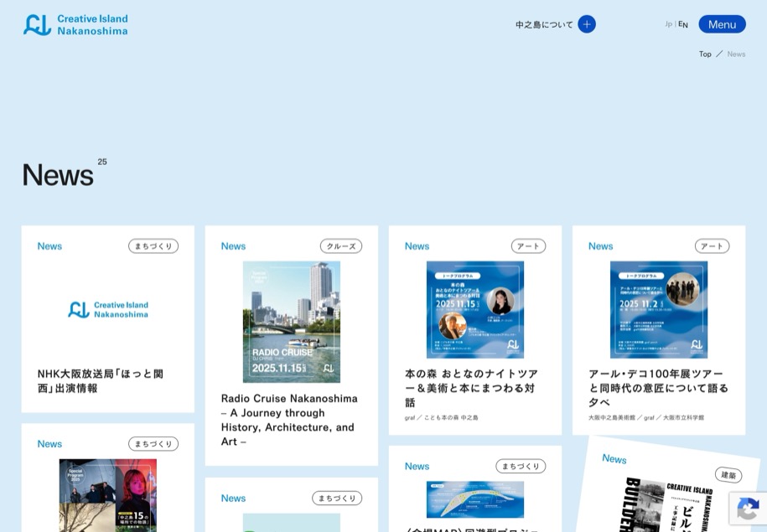The image size is (767, 532).
Task: Click the クルーズ tag on Radio Cruise card
Action: (x=341, y=246)
